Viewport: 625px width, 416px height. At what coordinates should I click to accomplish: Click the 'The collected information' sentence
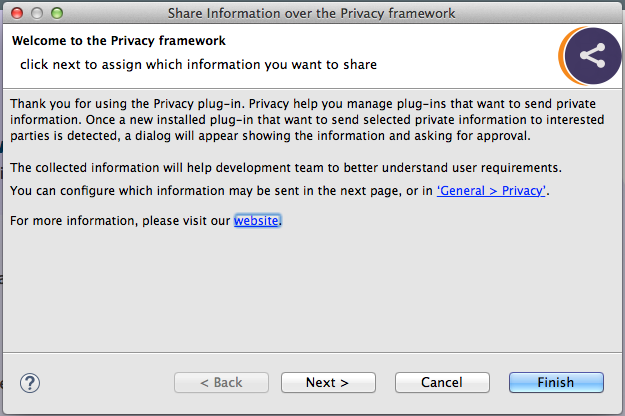coord(286,168)
